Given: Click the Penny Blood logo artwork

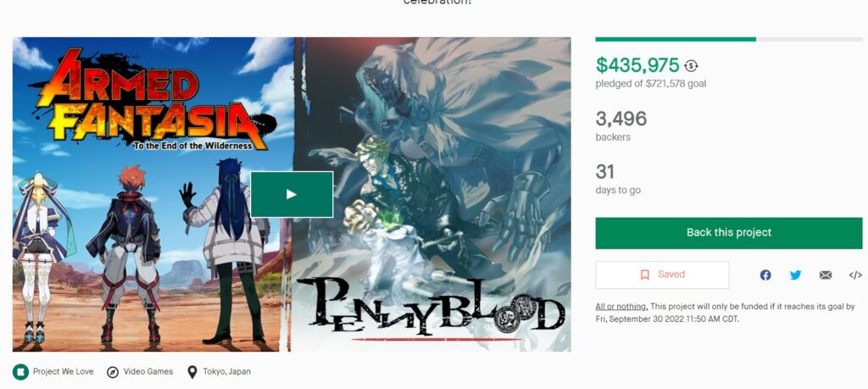Looking at the screenshot, I should 430,307.
